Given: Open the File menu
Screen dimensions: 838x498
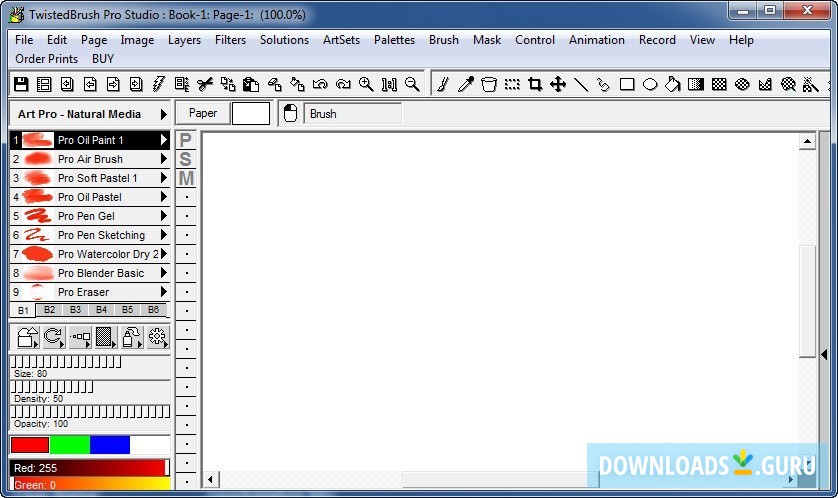Looking at the screenshot, I should [24, 40].
